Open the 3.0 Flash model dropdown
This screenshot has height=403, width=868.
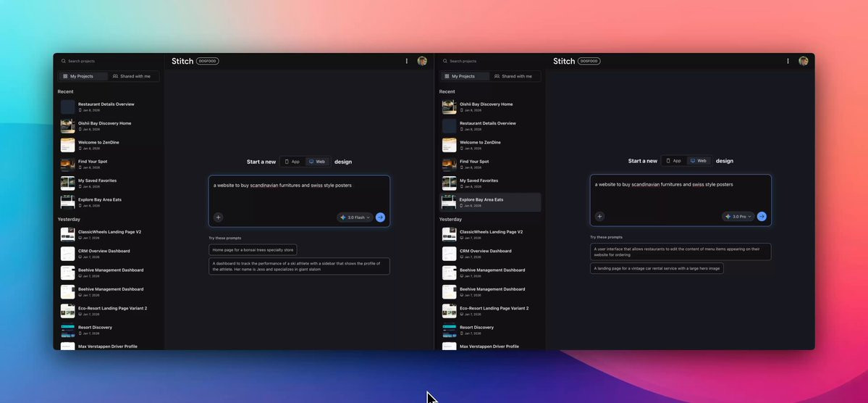pos(355,217)
